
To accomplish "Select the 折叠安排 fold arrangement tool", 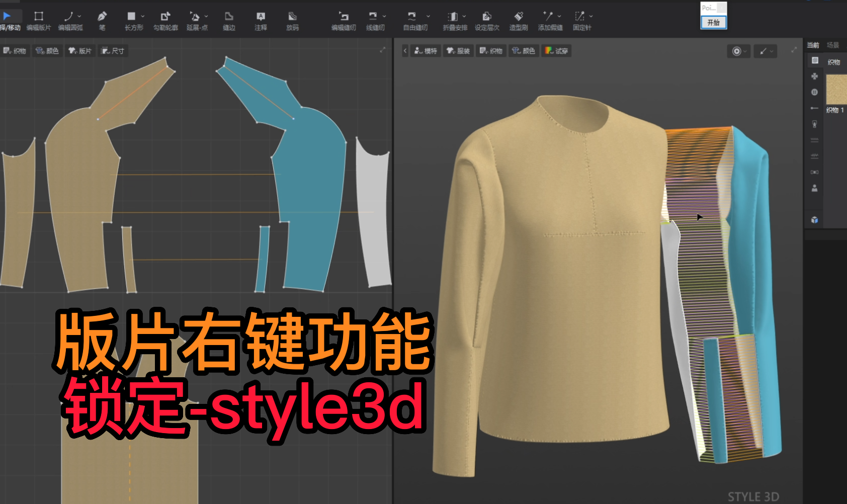I will click(x=454, y=21).
